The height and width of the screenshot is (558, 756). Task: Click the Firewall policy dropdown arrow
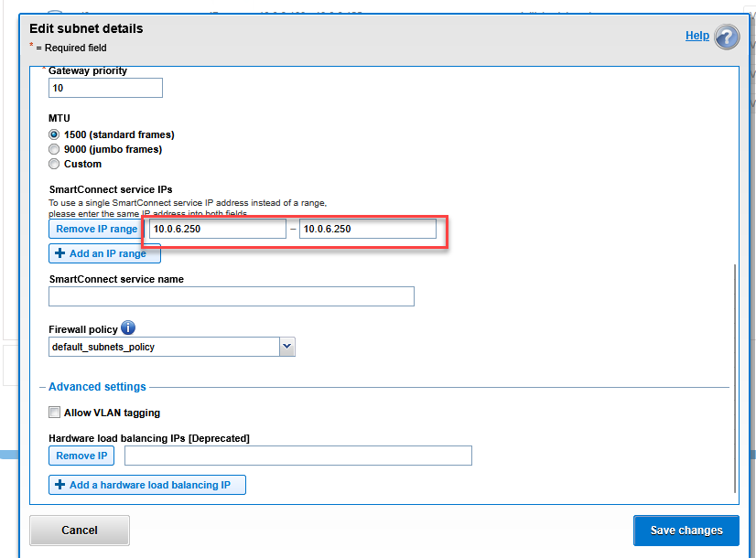point(287,347)
